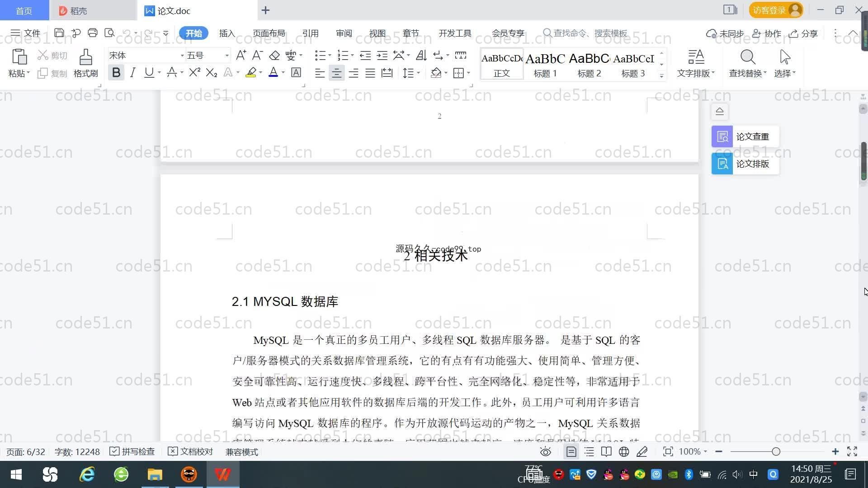
Task: Open the thesis duplicate check (论文查重) panel
Action: [745, 136]
